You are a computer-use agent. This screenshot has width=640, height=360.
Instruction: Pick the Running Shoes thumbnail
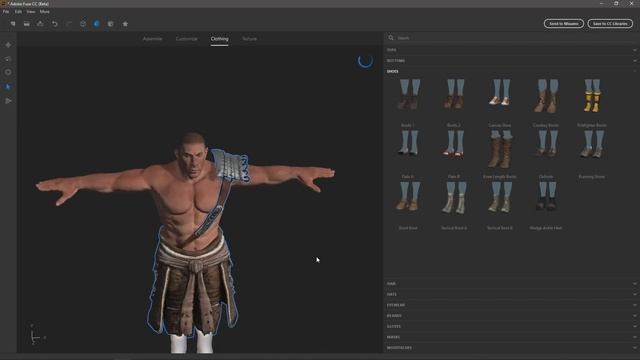592,144
